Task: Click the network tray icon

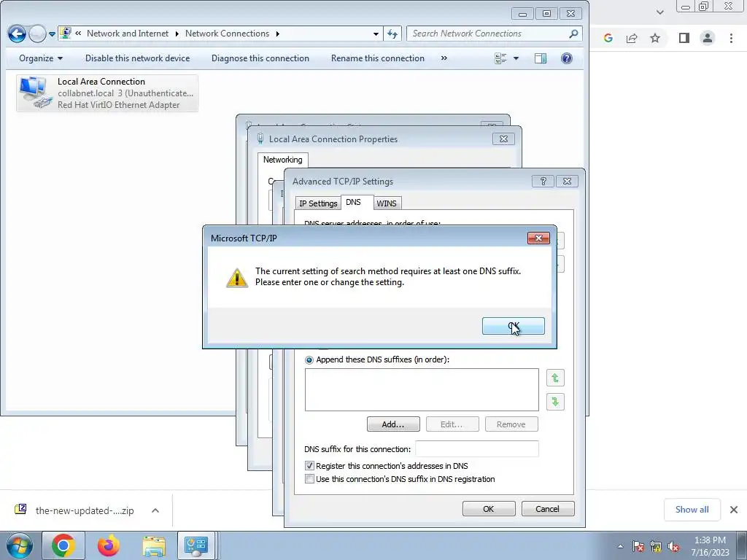Action: coord(656,547)
